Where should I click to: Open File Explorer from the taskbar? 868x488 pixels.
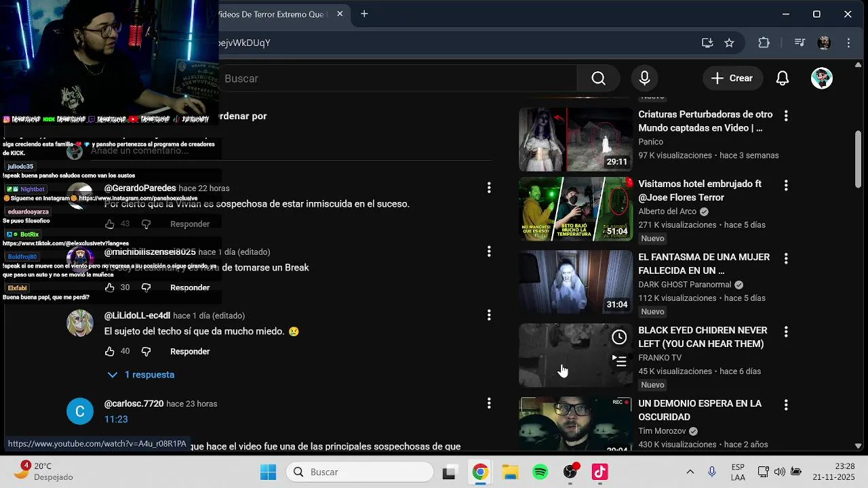510,472
